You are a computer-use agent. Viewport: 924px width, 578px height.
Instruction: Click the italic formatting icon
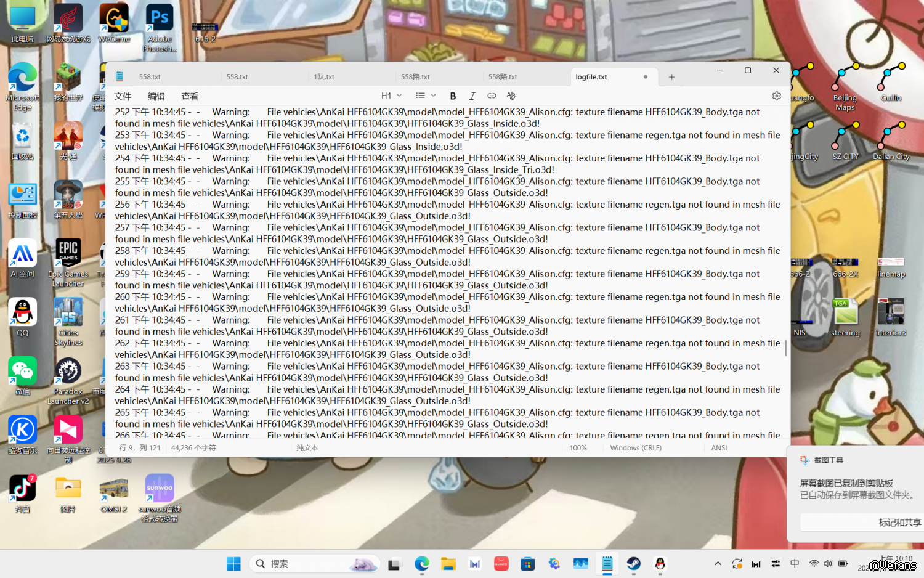tap(472, 96)
